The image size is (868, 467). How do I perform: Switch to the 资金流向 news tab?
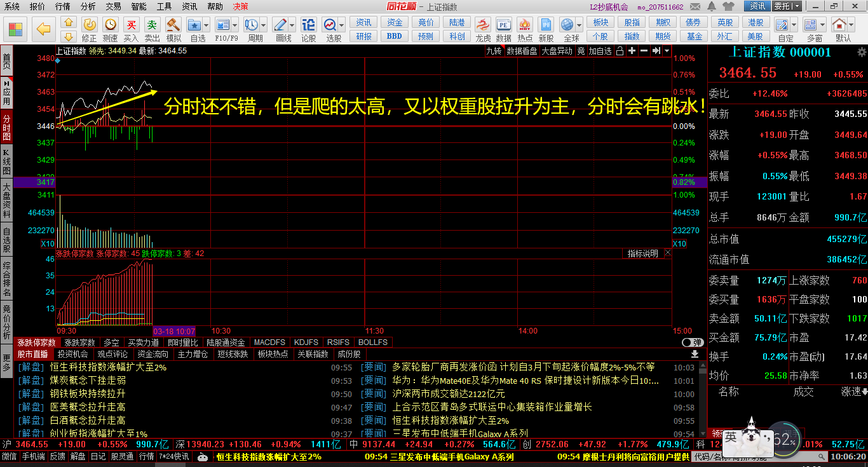click(153, 354)
